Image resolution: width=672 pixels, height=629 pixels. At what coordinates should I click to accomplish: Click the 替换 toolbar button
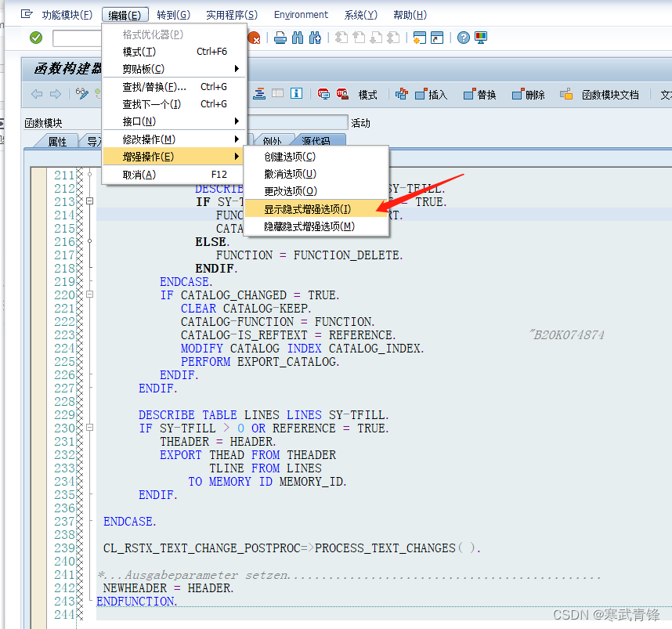coord(480,94)
